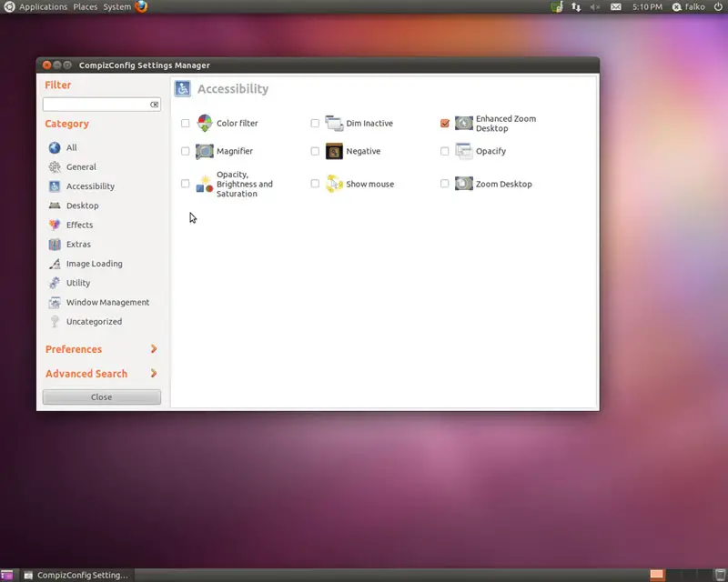The width and height of the screenshot is (728, 582).
Task: Expand the Preferences section arrow
Action: [x=154, y=348]
